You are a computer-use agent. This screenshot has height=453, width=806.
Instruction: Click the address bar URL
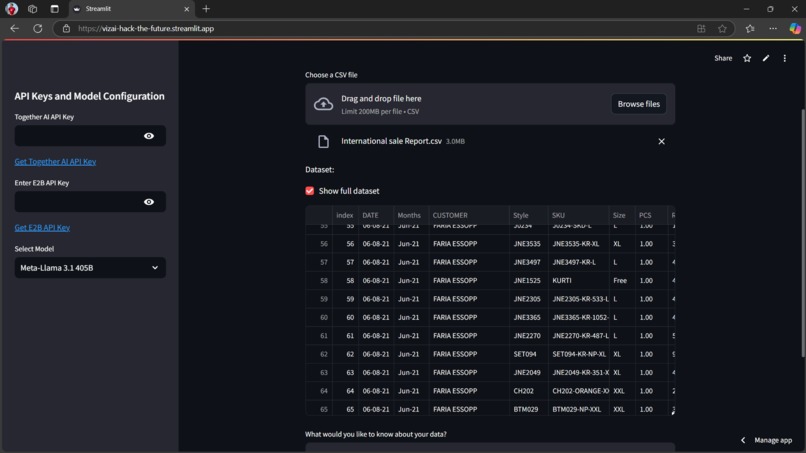[145, 28]
